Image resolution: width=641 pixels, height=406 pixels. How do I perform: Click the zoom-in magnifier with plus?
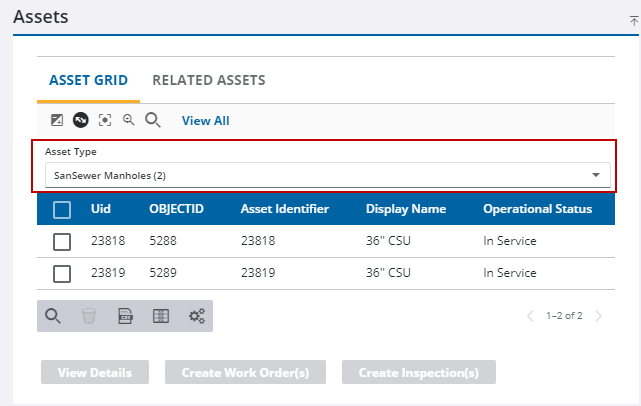coord(128,121)
